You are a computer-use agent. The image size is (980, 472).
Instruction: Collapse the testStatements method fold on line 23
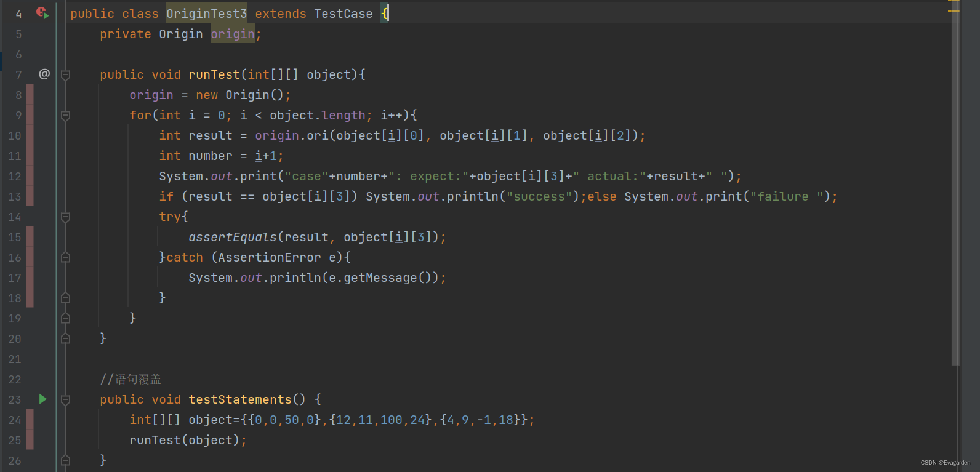tap(65, 399)
